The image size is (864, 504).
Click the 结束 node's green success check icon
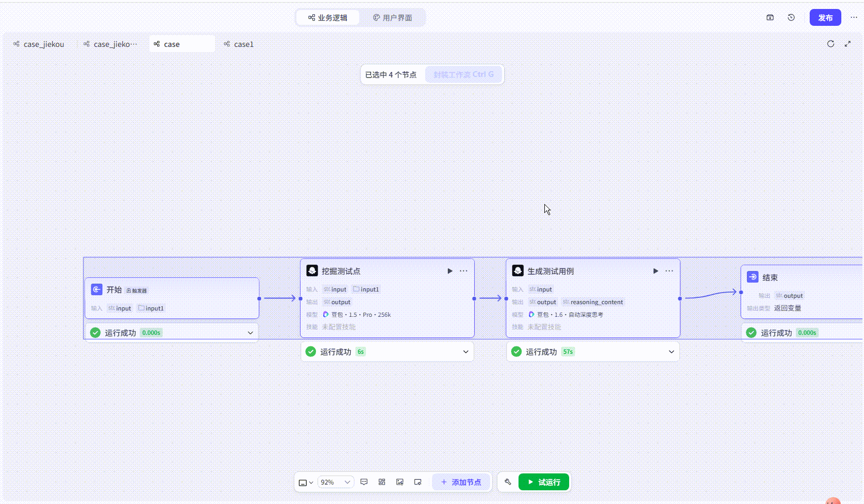point(752,333)
